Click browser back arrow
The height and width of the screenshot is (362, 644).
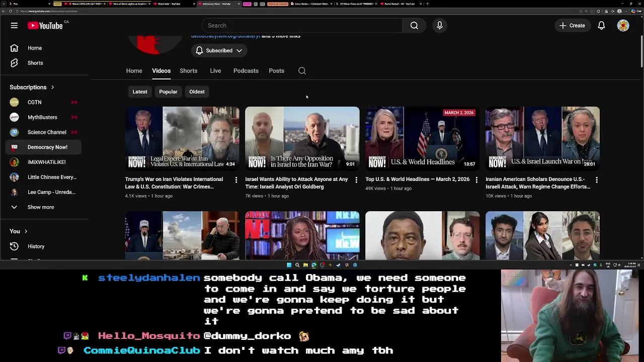[x=4, y=11]
